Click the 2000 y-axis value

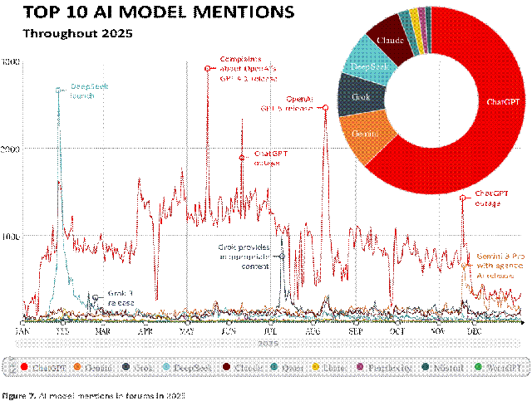coord(11,149)
